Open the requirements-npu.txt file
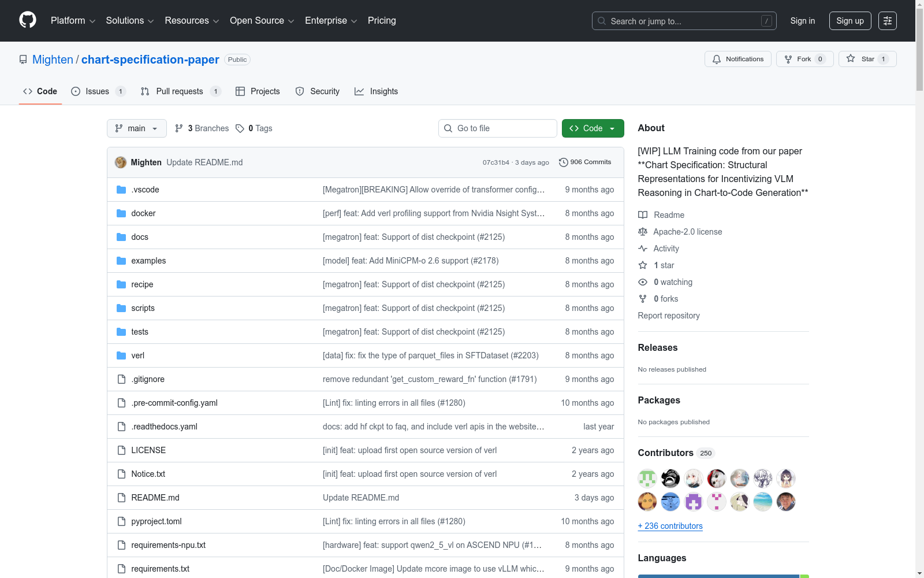This screenshot has height=578, width=924. click(x=169, y=545)
